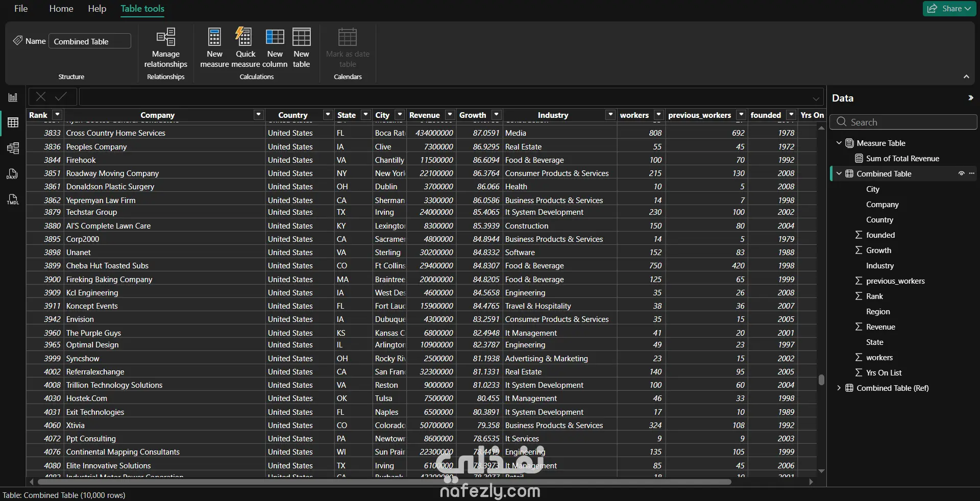Select the previous_workers field in Data pane
Image resolution: width=980 pixels, height=501 pixels.
click(895, 281)
